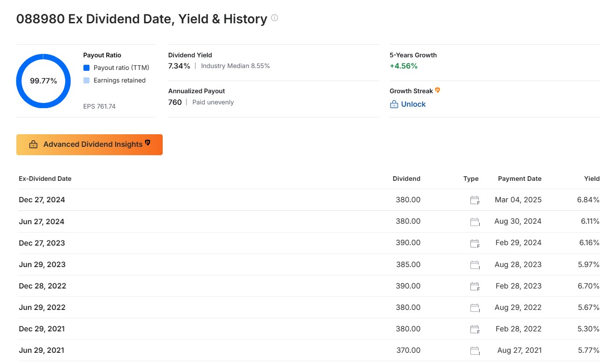Viewport: 613px width, 364px height.
Task: Click the Jun 29, 2021 dividend type icon
Action: [475, 350]
